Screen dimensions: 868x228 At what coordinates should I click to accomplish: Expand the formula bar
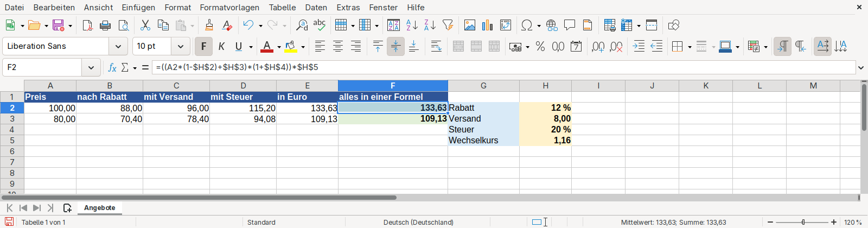[860, 67]
